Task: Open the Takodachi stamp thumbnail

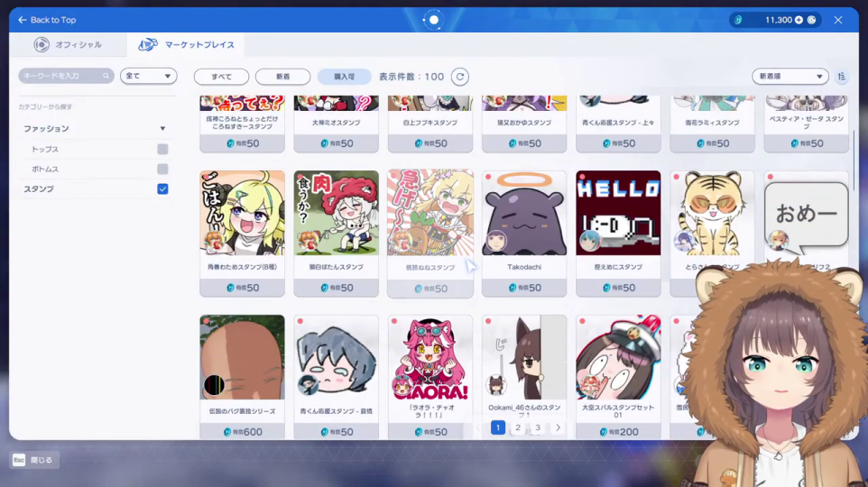Action: (524, 213)
